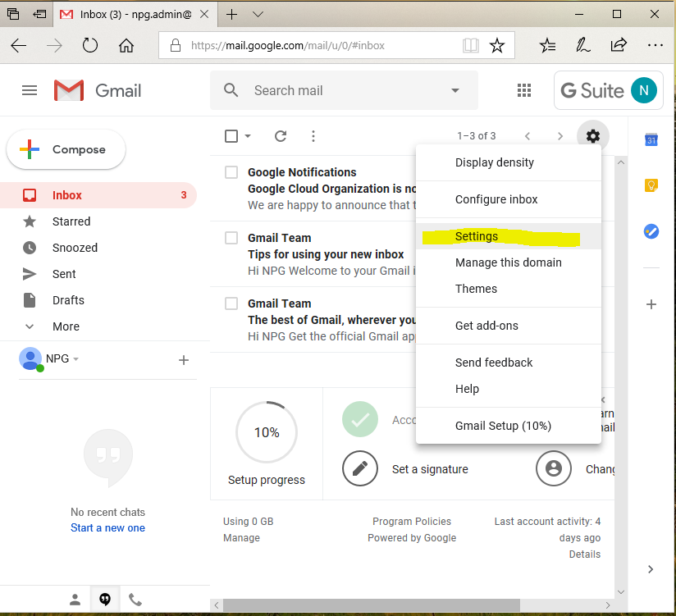Image resolution: width=676 pixels, height=616 pixels.
Task: Open Help from the gear menu
Action: point(509,389)
